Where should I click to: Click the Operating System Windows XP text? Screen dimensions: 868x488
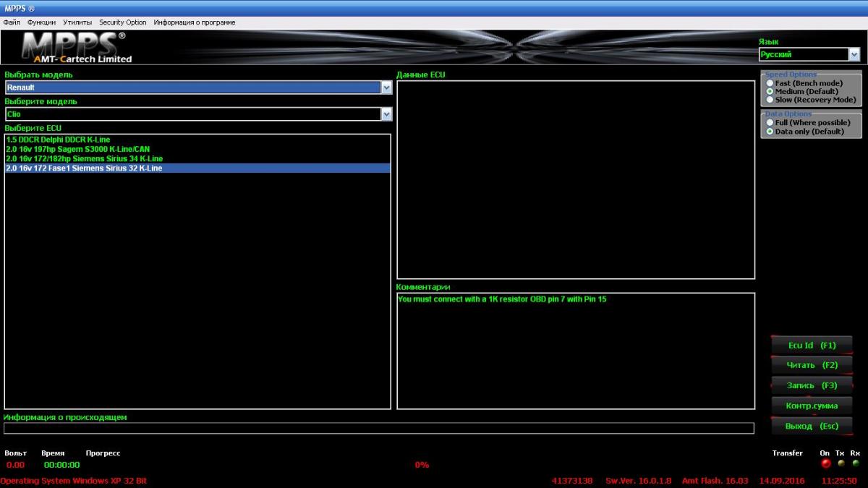73,480
